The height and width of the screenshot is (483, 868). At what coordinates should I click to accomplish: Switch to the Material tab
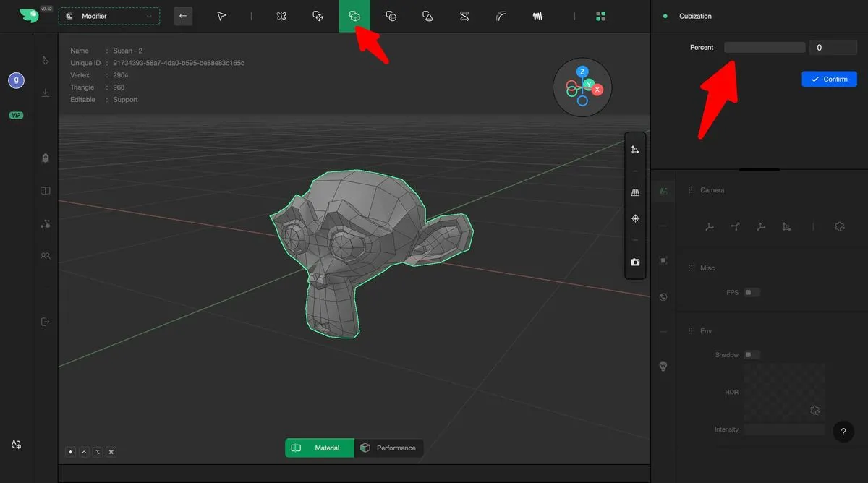point(320,448)
